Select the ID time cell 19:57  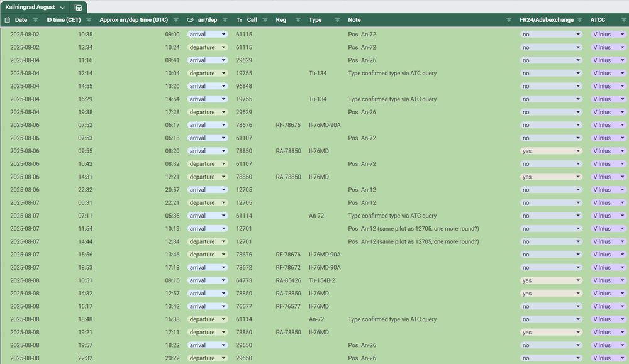[85, 345]
